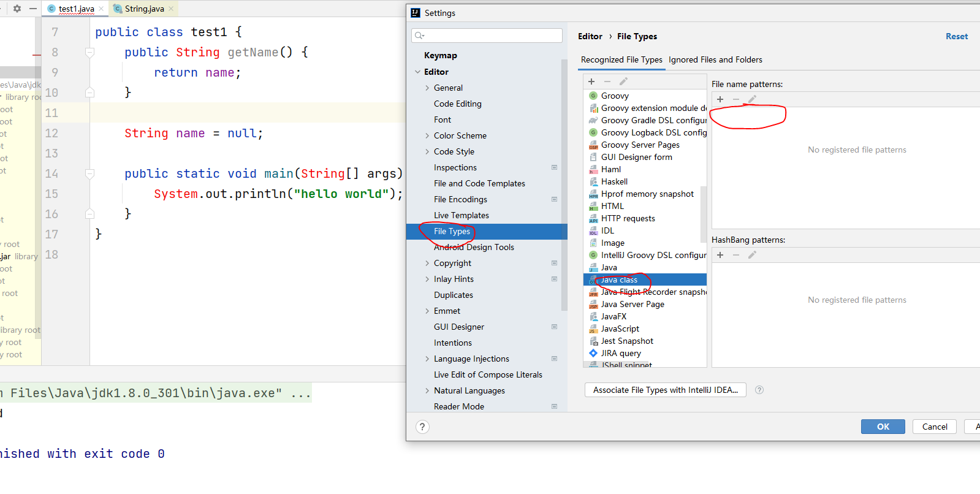Image resolution: width=980 pixels, height=494 pixels.
Task: Collapse the Editor settings section
Action: coord(417,72)
